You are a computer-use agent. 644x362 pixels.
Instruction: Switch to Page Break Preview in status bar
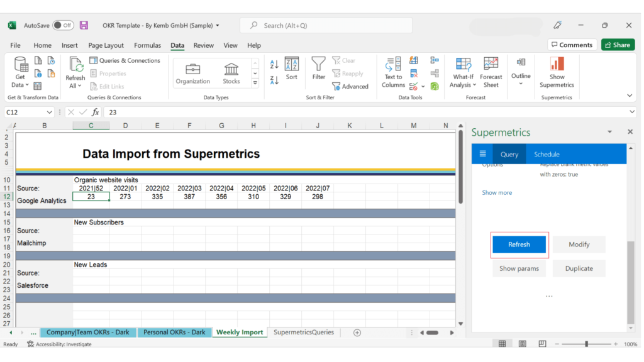coord(542,344)
